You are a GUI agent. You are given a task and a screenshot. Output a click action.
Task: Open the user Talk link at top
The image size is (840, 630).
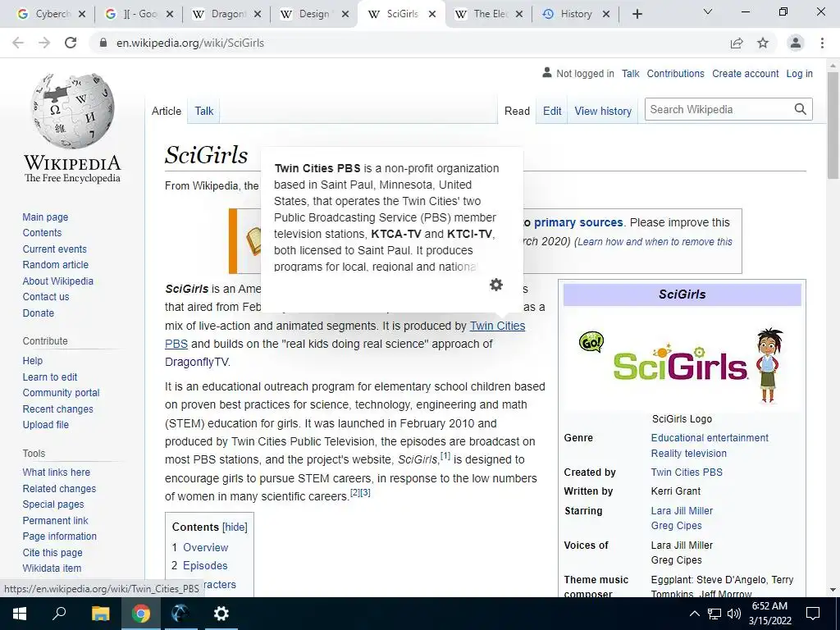point(631,73)
